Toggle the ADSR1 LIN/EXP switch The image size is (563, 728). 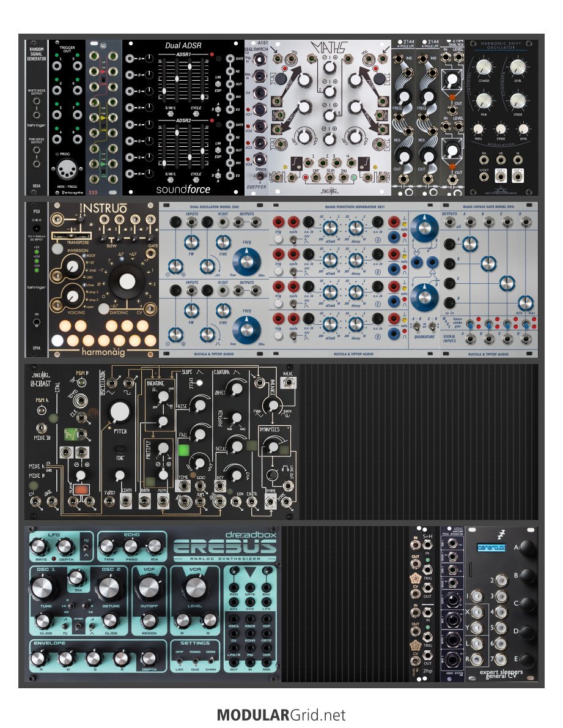[x=218, y=84]
